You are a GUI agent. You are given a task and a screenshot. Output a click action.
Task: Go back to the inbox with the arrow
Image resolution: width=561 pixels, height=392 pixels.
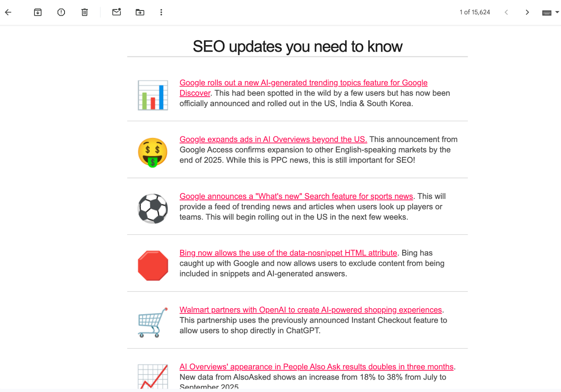click(8, 12)
